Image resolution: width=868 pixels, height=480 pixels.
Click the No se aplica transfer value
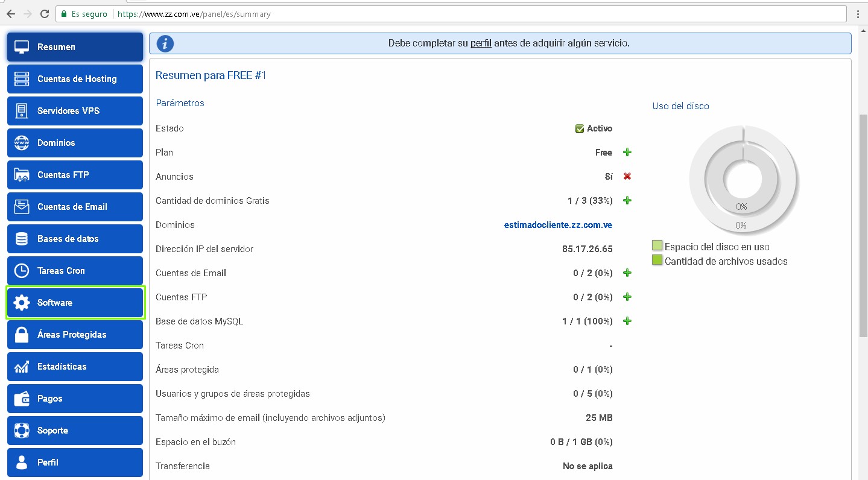588,466
